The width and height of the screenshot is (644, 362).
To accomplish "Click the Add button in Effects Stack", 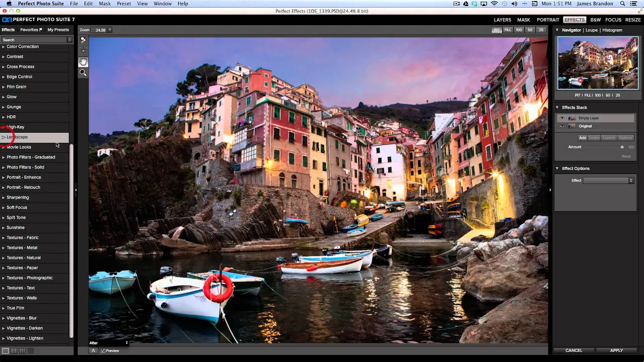I will point(582,138).
